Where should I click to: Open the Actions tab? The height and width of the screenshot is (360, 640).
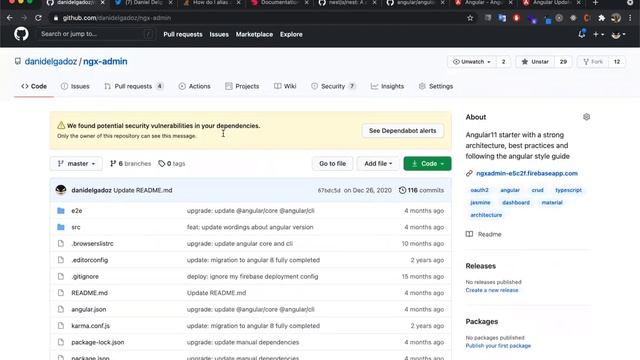click(194, 86)
